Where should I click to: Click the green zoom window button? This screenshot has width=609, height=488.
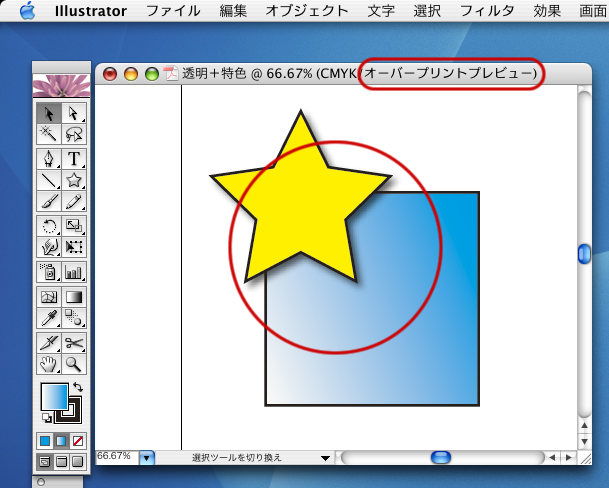pyautogui.click(x=152, y=74)
